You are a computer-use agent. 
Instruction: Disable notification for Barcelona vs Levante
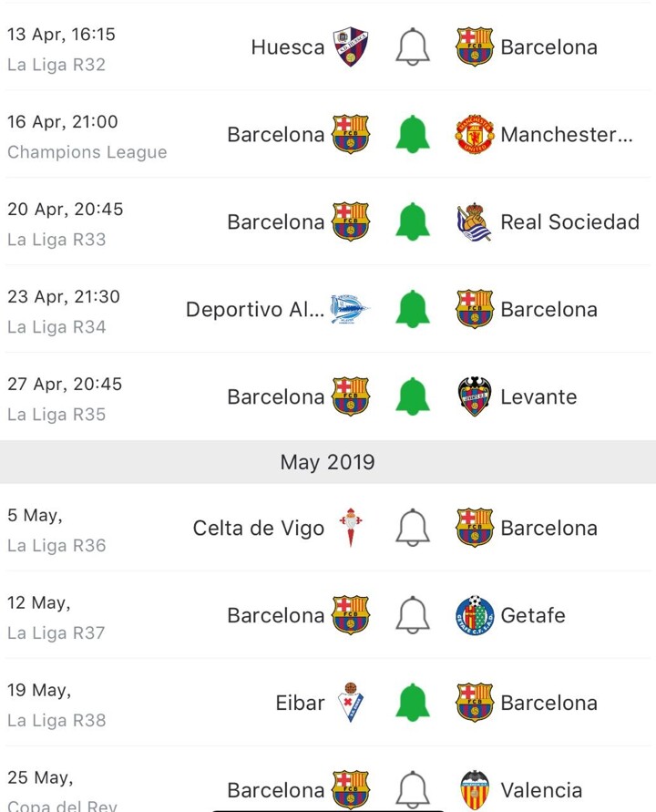point(412,396)
